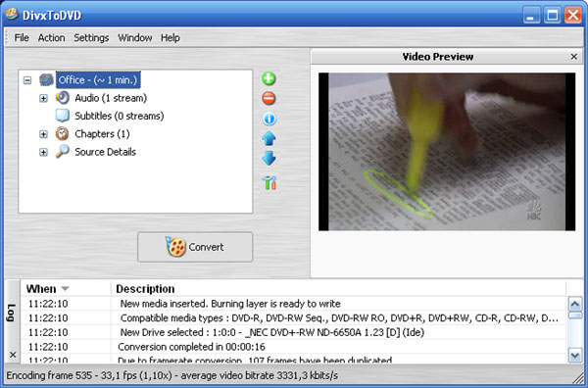The height and width of the screenshot is (388, 588).
Task: Open the Action menu
Action: click(x=51, y=38)
